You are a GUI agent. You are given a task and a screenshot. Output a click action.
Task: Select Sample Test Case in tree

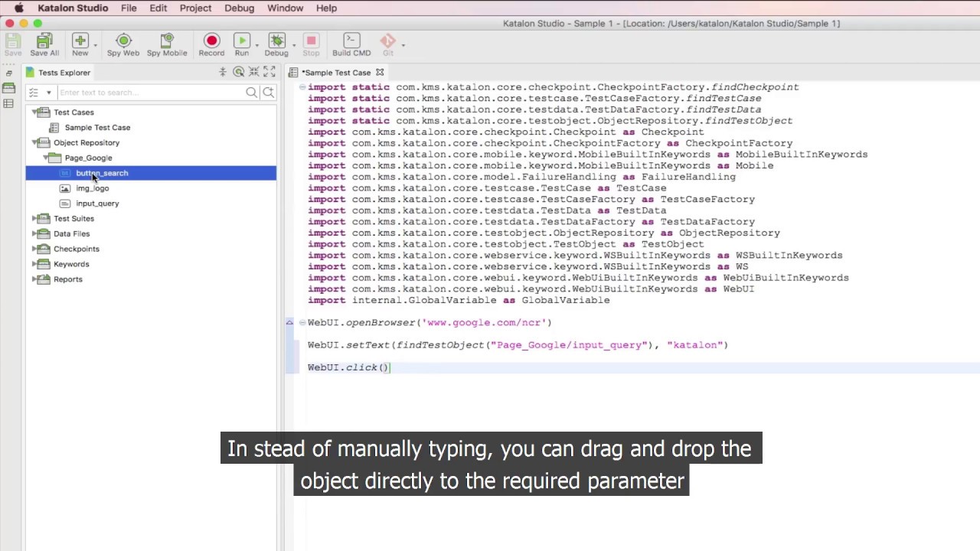[97, 128]
